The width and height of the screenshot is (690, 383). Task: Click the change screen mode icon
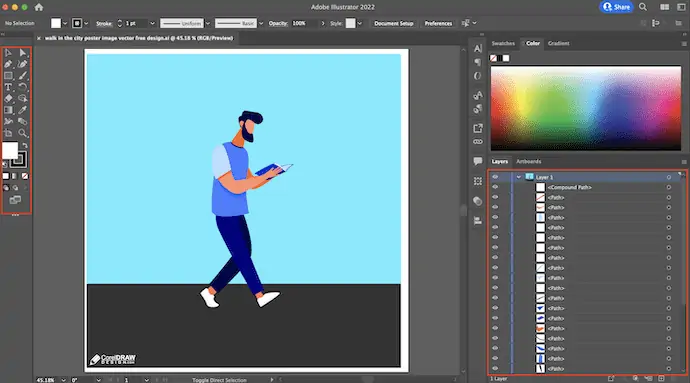[x=15, y=200]
